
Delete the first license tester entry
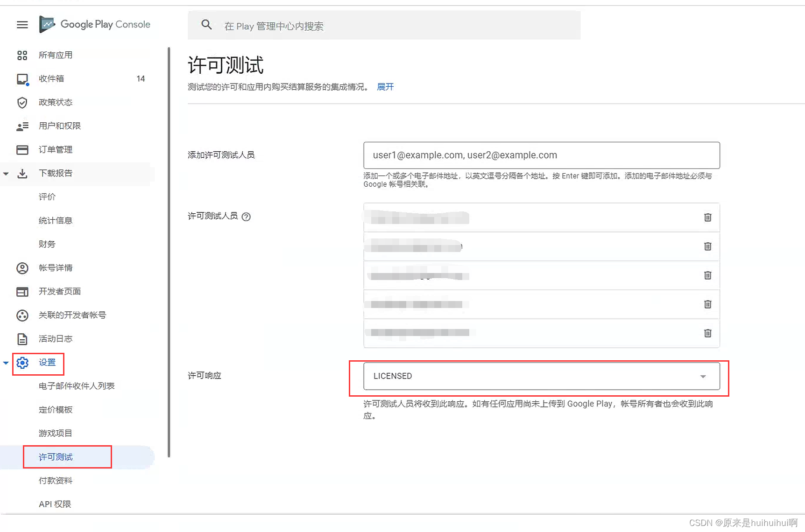click(x=707, y=217)
